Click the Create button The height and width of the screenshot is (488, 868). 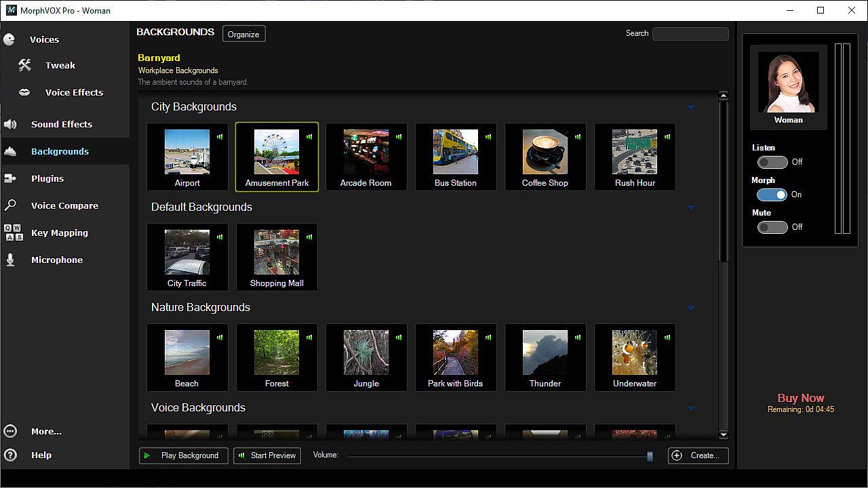tap(698, 455)
